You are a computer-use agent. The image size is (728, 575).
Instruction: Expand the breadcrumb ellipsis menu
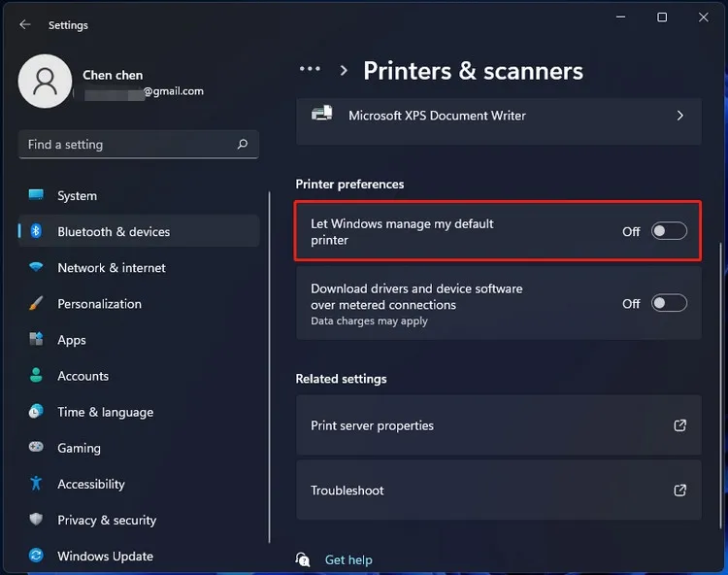pos(311,69)
